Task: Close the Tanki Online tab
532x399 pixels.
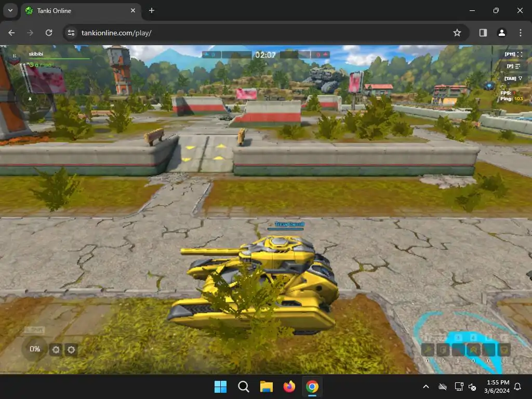Action: pyautogui.click(x=133, y=10)
